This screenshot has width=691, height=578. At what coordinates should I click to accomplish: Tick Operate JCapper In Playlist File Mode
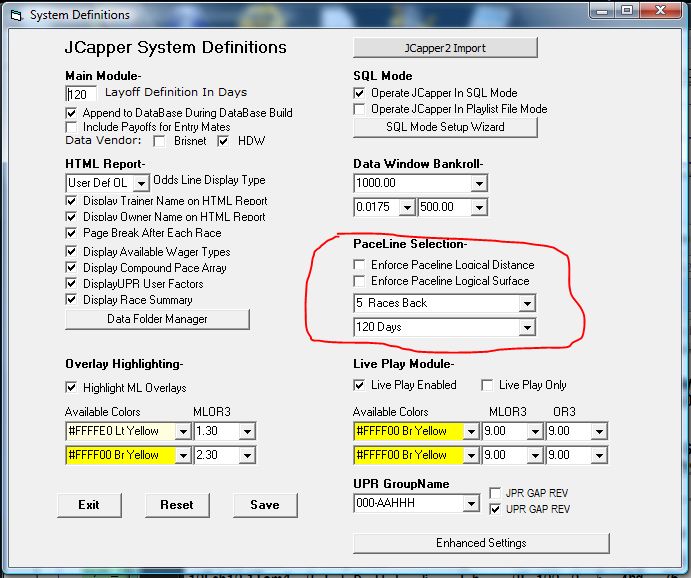[360, 109]
